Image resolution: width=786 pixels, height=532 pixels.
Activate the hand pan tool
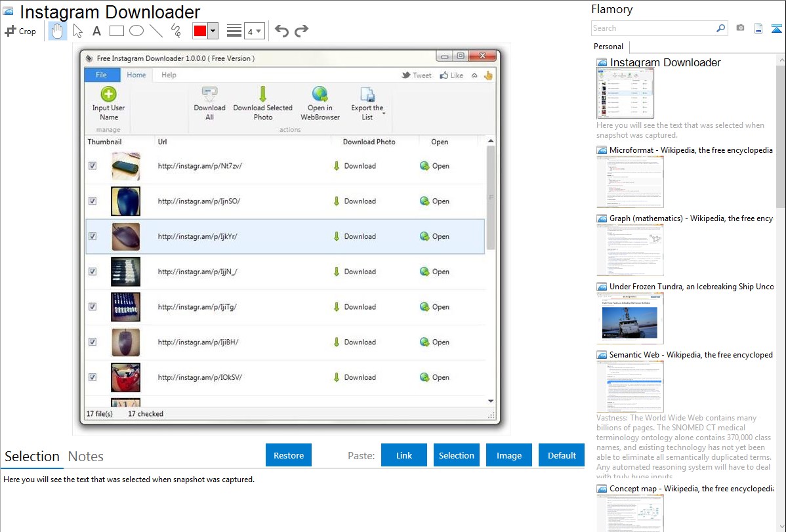click(x=57, y=31)
